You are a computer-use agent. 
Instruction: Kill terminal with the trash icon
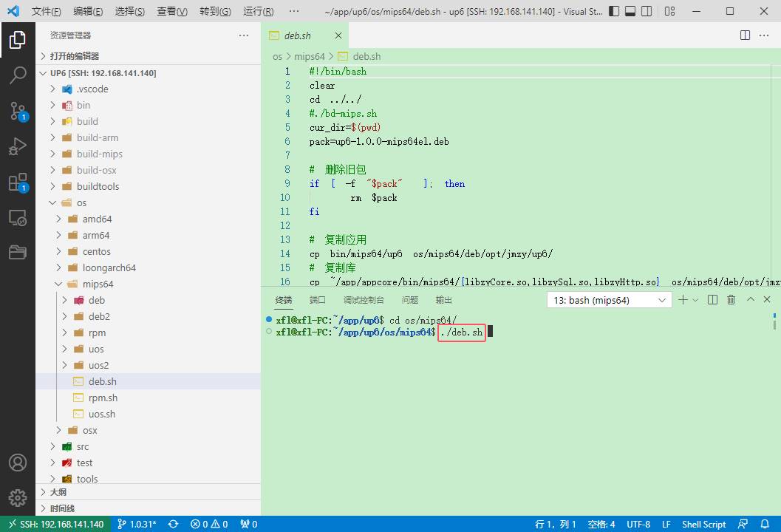(731, 300)
